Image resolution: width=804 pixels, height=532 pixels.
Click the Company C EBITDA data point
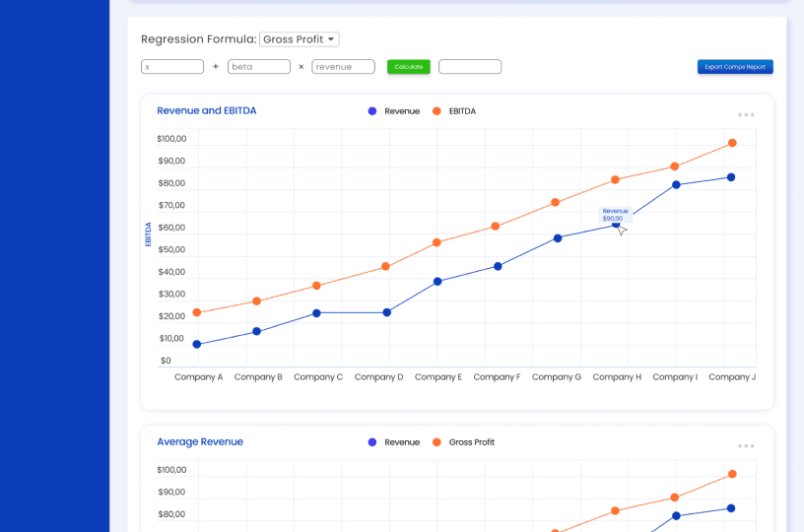316,286
